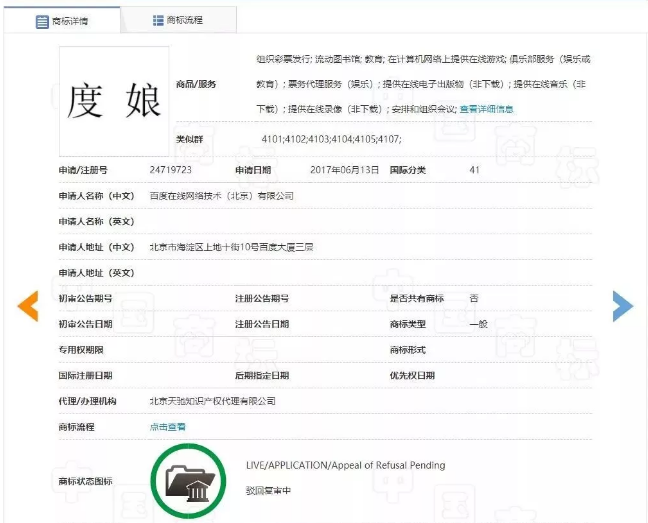The width and height of the screenshot is (648, 523).
Task: Click the agency name 北京天驰知识产权代理有限公司
Action: (x=212, y=401)
